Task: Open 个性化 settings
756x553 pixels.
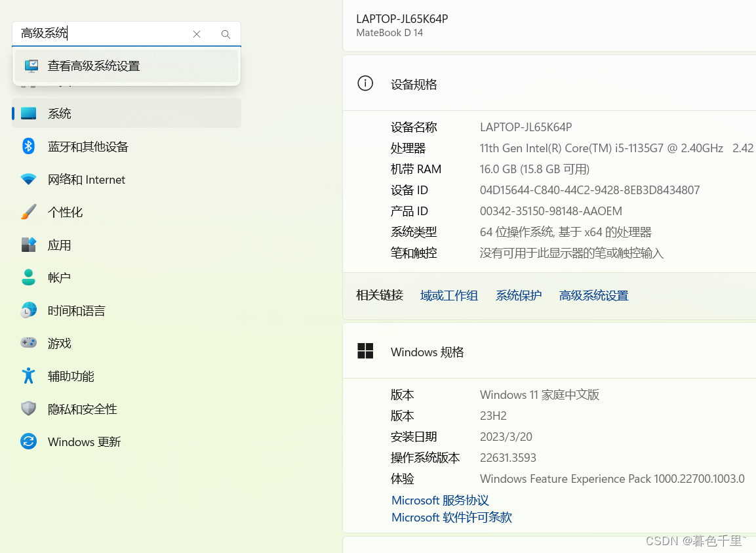Action: (127, 213)
